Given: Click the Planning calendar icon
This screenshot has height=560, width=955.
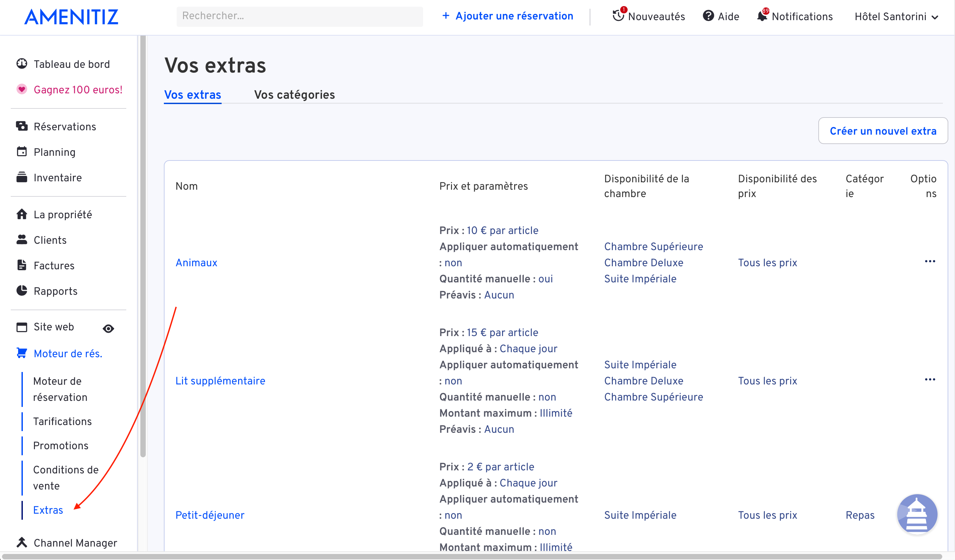Looking at the screenshot, I should coord(21,151).
